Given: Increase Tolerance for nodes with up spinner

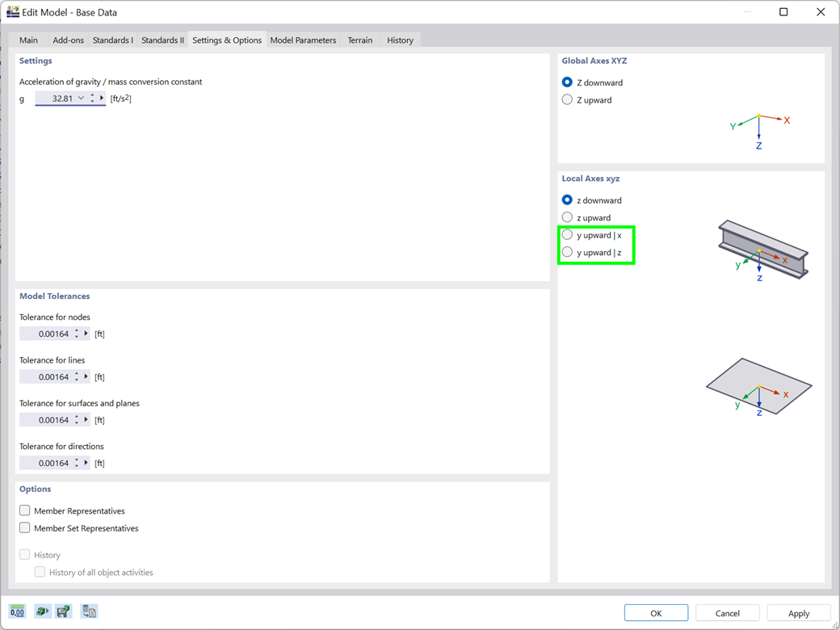Looking at the screenshot, I should pos(77,331).
